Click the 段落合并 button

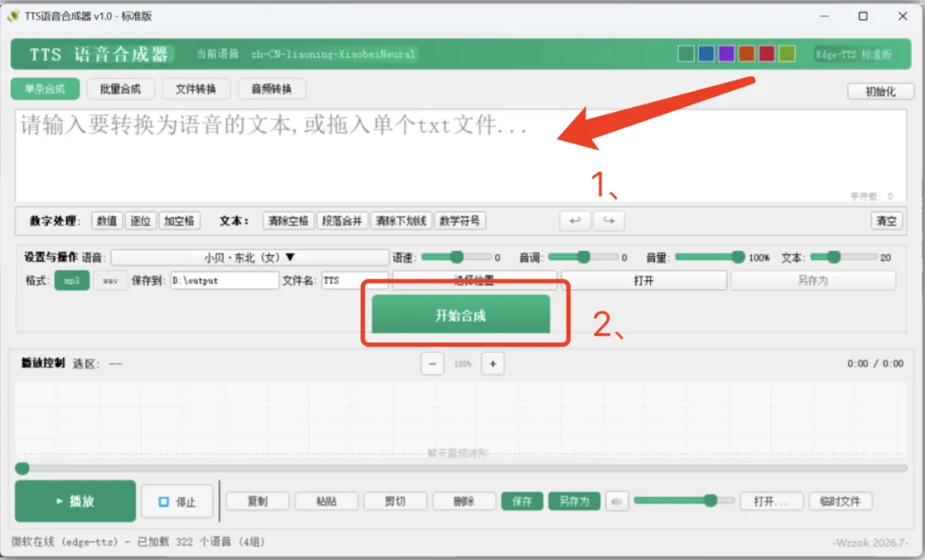coord(342,221)
